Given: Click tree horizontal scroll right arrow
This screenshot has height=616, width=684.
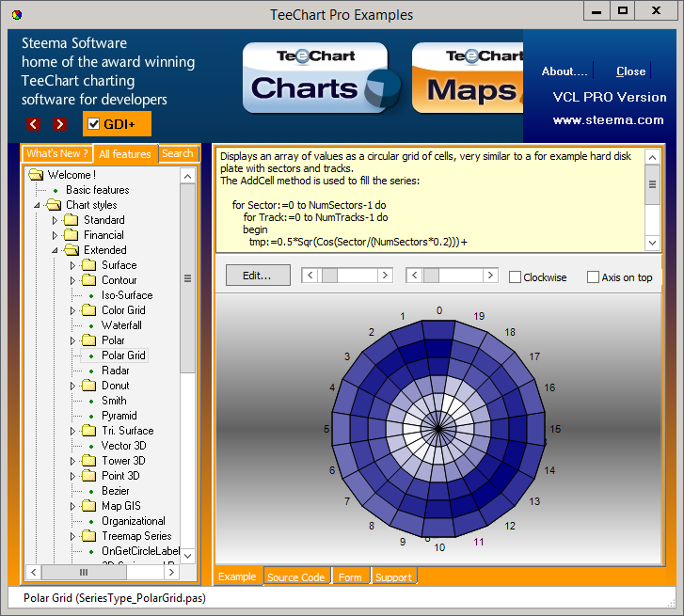Looking at the screenshot, I should [x=172, y=572].
